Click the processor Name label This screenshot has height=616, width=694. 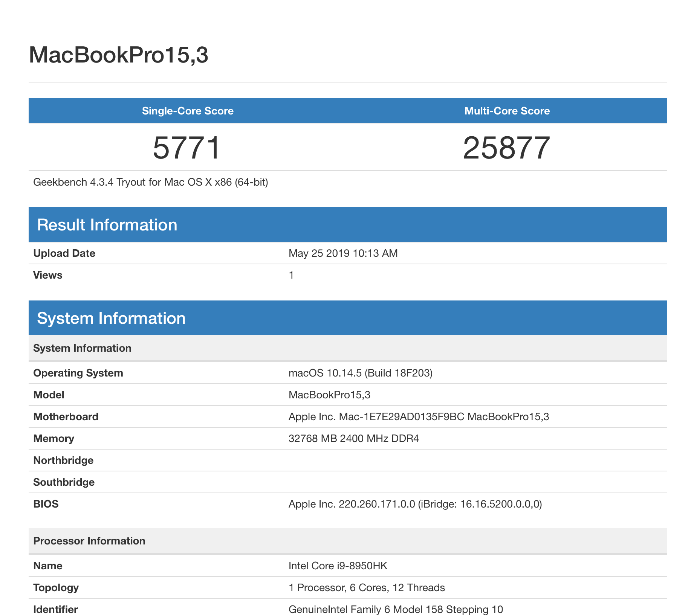coord(47,566)
